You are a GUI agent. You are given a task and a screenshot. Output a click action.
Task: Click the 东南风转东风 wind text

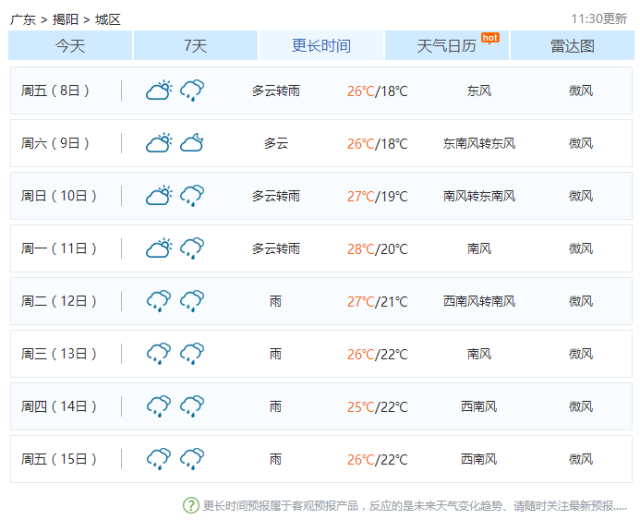479,143
